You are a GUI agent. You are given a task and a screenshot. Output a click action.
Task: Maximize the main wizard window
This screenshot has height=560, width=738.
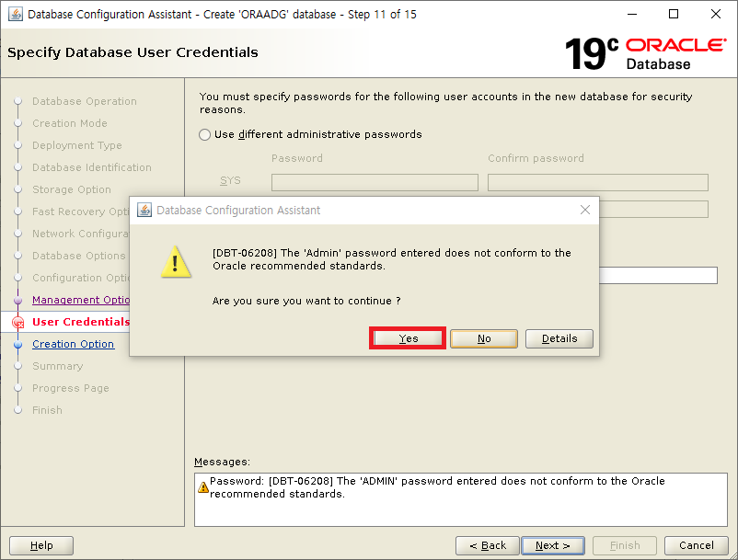674,14
